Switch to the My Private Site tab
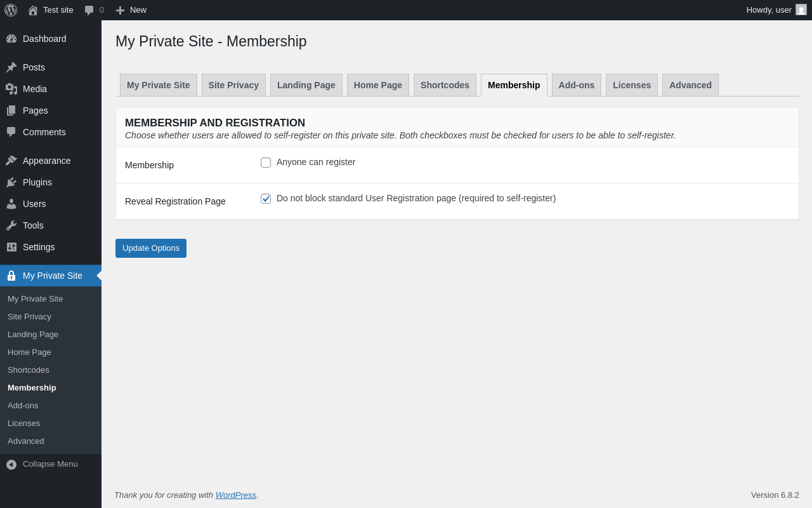Screen dimensions: 812x508 point(159,85)
